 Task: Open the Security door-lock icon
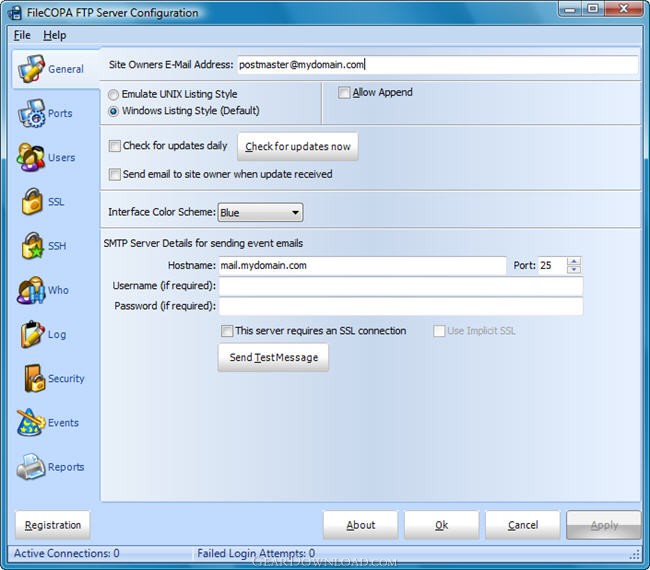tap(34, 378)
